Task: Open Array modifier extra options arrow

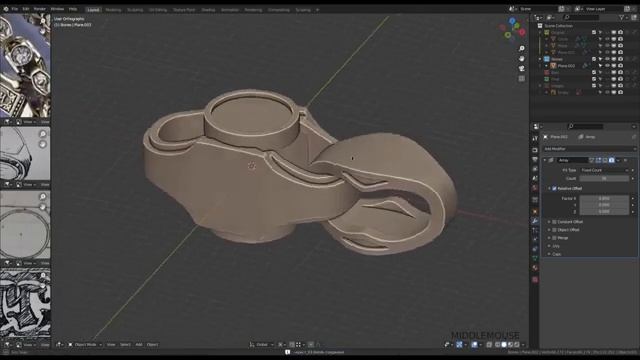Action: pyautogui.click(x=618, y=160)
